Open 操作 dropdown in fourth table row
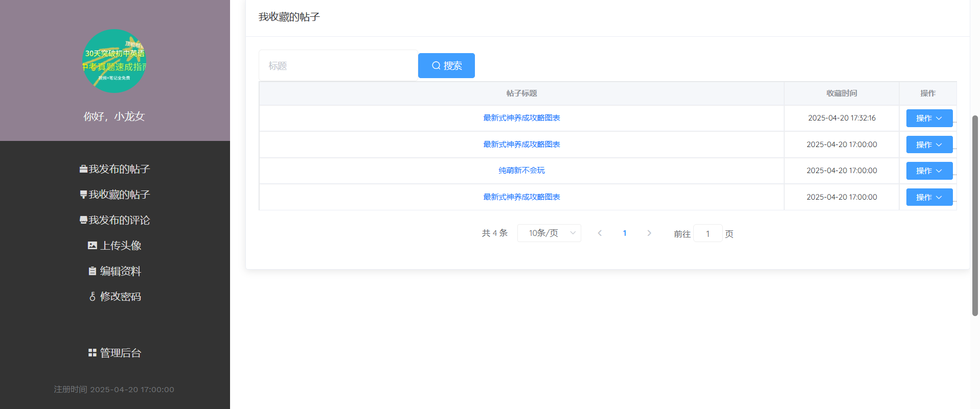This screenshot has height=409, width=980. coord(929,197)
